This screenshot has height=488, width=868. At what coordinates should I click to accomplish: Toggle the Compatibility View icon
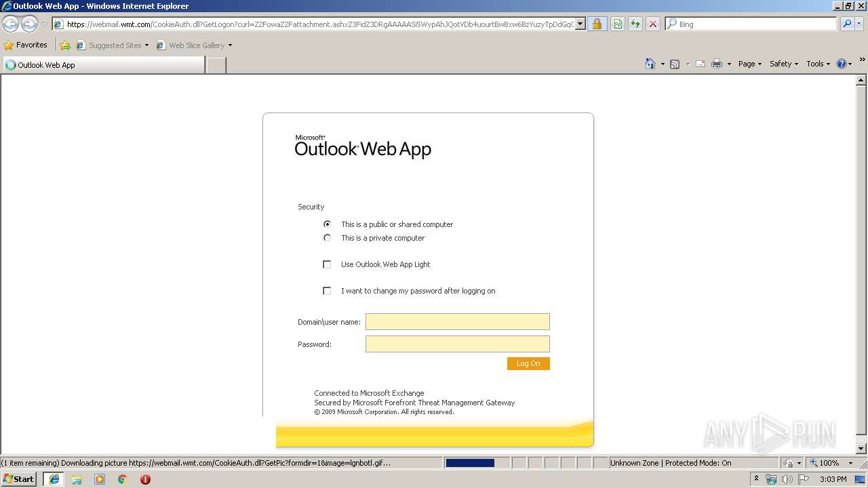[x=618, y=24]
